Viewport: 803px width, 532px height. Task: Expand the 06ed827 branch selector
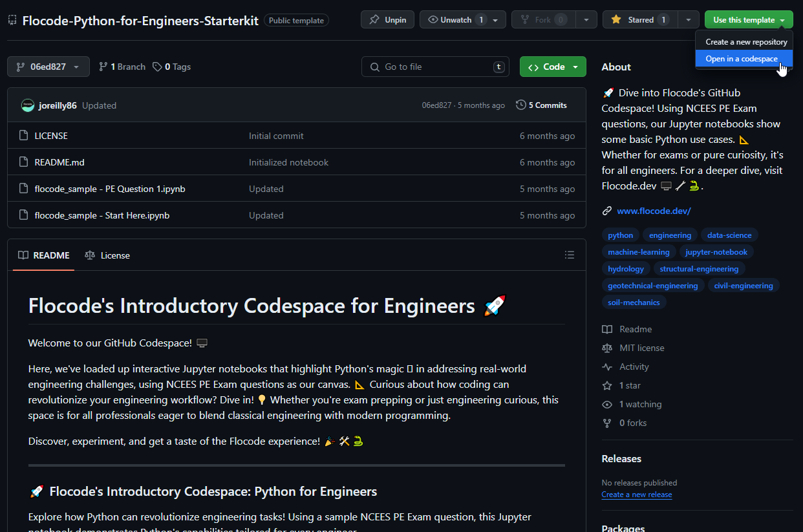click(x=48, y=66)
